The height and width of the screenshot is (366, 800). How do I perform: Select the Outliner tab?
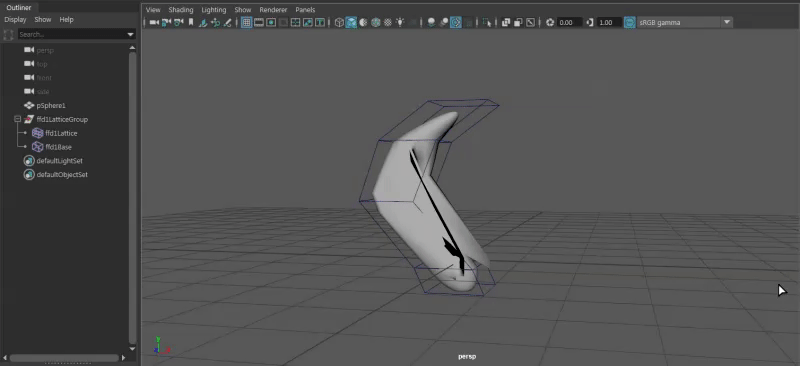coord(18,7)
